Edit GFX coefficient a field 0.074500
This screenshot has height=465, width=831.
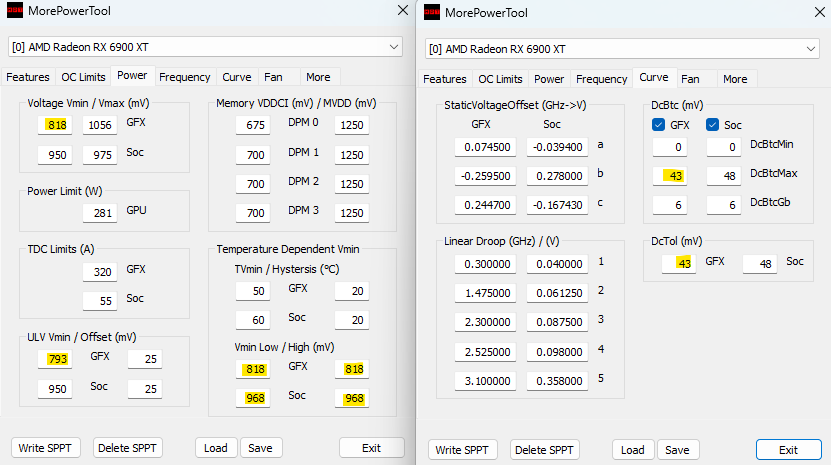pyautogui.click(x=485, y=147)
